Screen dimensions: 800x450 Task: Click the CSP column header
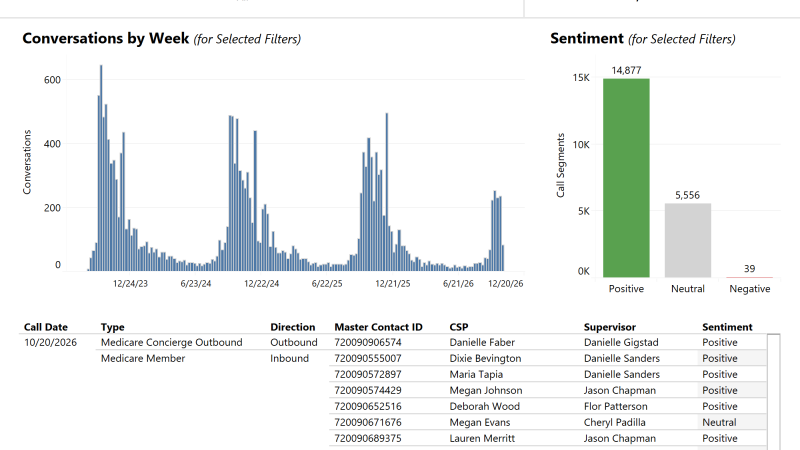tap(459, 327)
